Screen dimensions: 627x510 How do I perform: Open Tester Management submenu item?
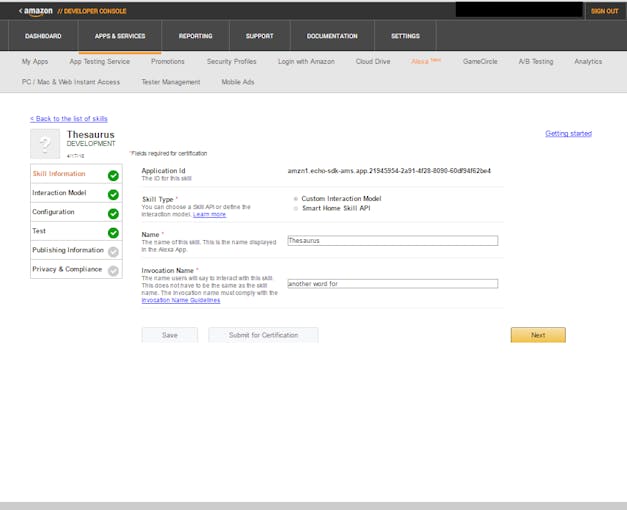pyautogui.click(x=171, y=82)
